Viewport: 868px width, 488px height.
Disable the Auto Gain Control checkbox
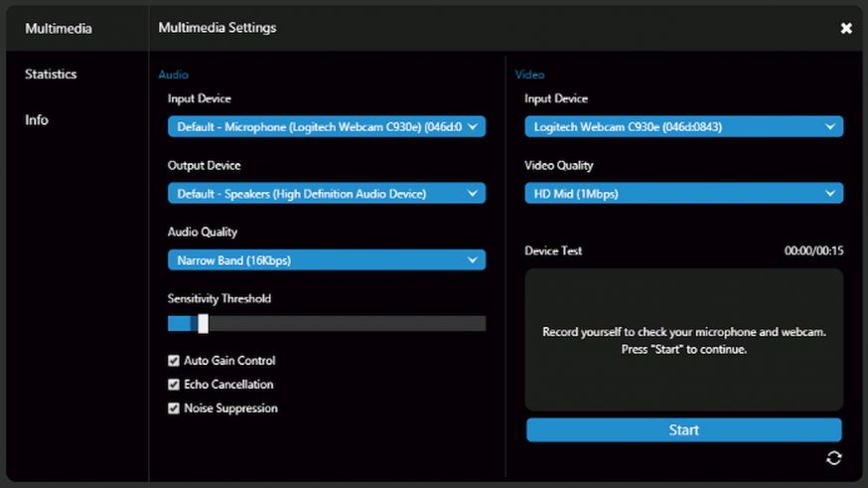[174, 361]
